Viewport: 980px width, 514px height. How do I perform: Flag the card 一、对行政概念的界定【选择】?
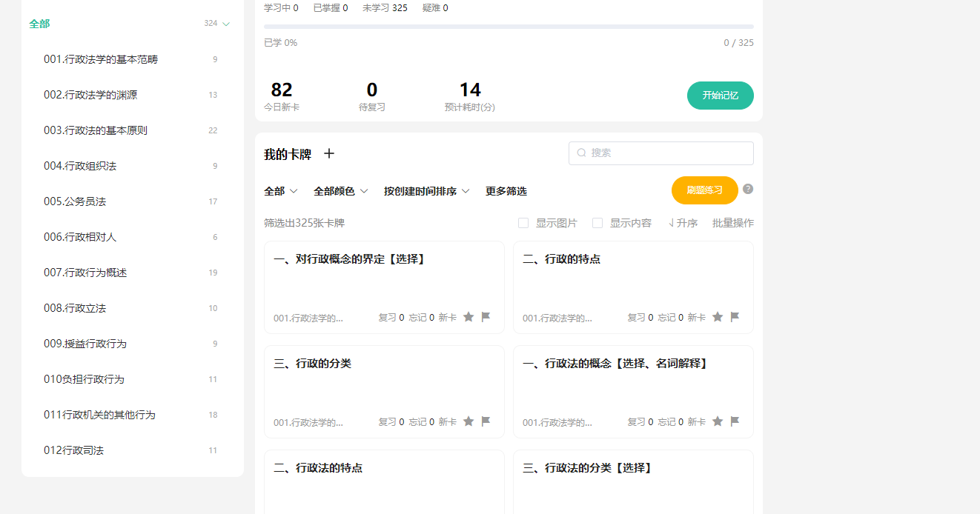click(486, 317)
